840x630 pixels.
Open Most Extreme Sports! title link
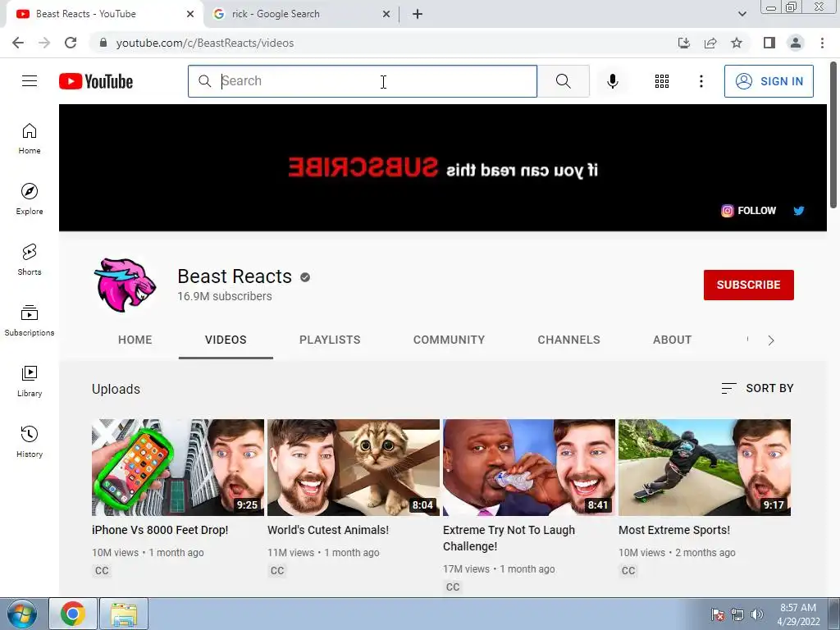pyautogui.click(x=674, y=530)
